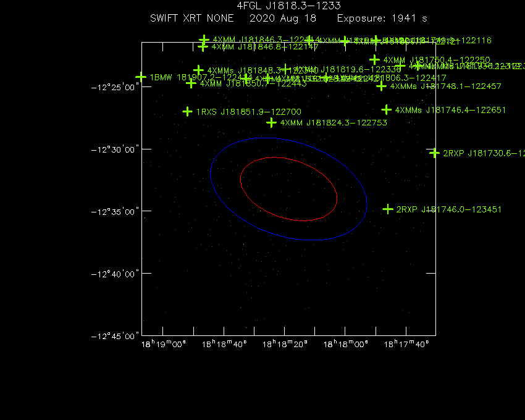
Task: Click the title text 4FGL J1818.3-1233
Action: pos(288,6)
